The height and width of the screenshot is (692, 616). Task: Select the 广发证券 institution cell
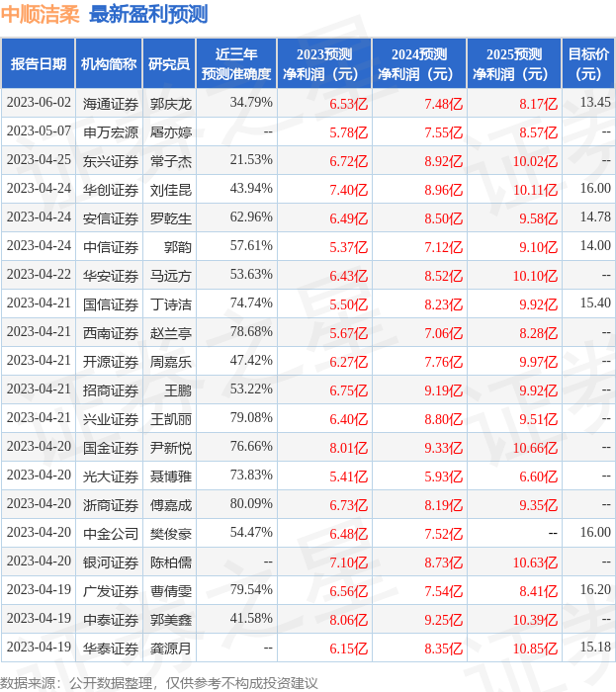111,592
